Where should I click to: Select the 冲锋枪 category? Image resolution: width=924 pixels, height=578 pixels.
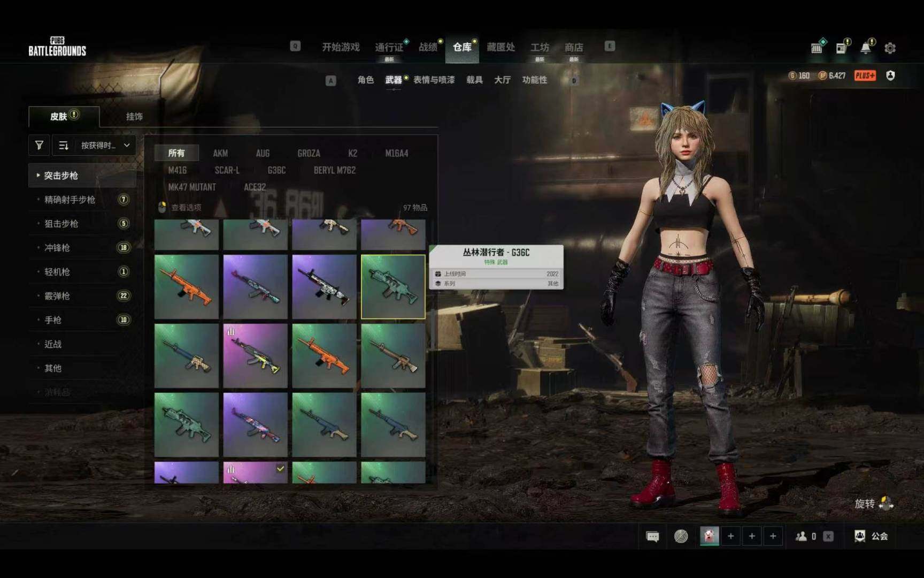pos(82,248)
